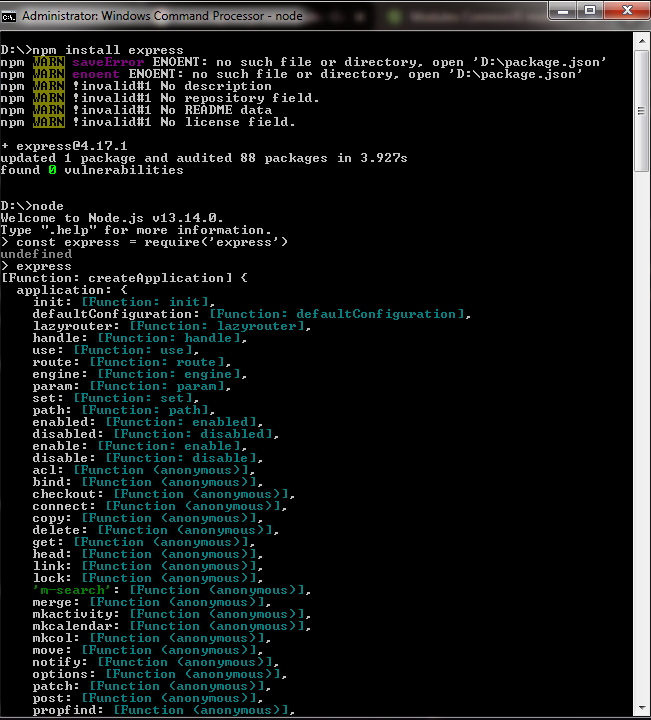Screen dimensions: 651x720
Task: Click the vertical scrollbar thumb
Action: pyautogui.click(x=641, y=111)
